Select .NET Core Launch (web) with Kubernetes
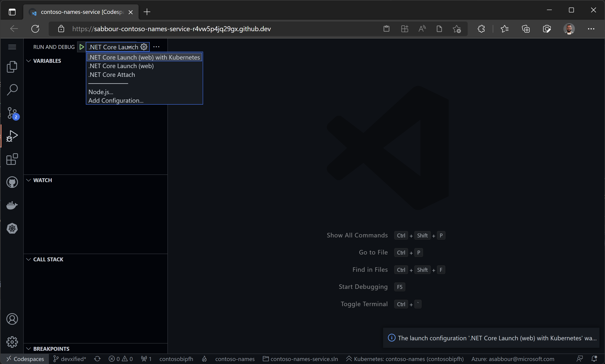The image size is (605, 364). coord(144,57)
